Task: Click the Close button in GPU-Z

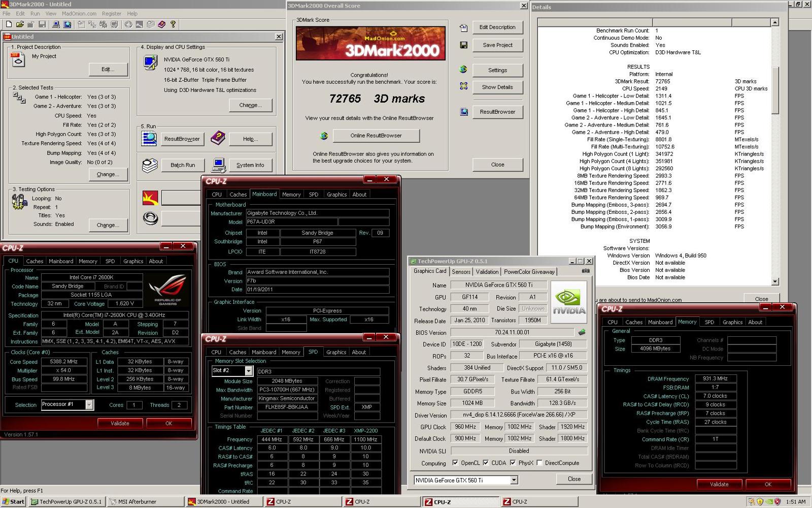Action: [574, 479]
